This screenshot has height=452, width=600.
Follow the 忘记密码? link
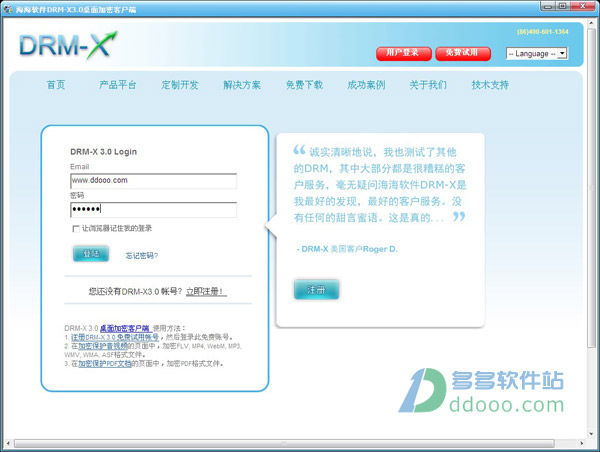[142, 256]
